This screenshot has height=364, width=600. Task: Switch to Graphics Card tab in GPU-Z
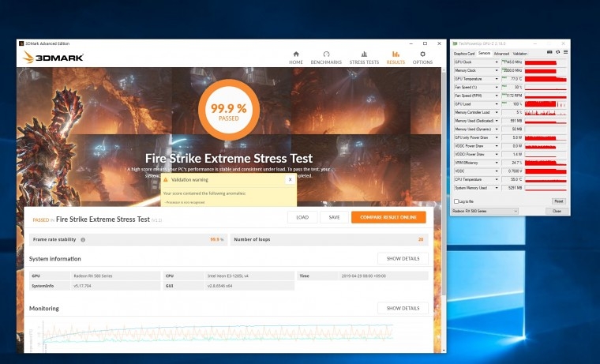point(464,54)
